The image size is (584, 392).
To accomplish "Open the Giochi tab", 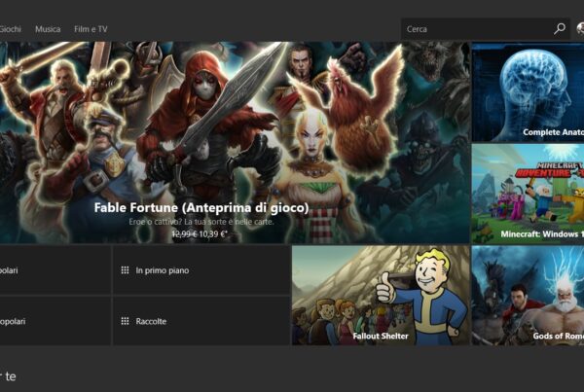I will [x=10, y=29].
